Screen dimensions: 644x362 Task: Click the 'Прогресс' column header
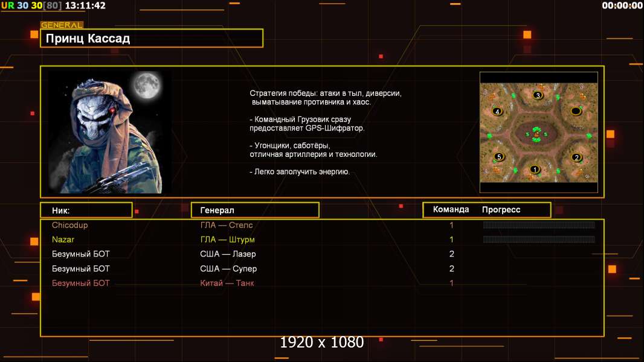pos(501,209)
